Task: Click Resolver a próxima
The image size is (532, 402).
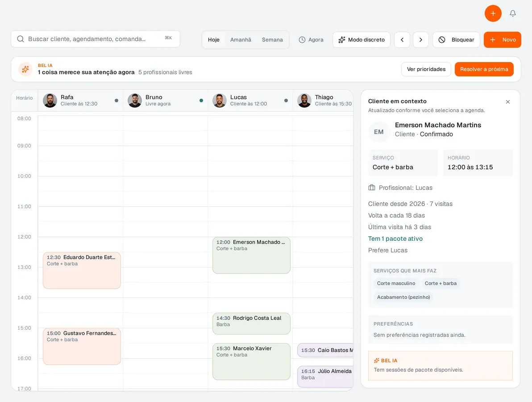Action: (x=484, y=69)
